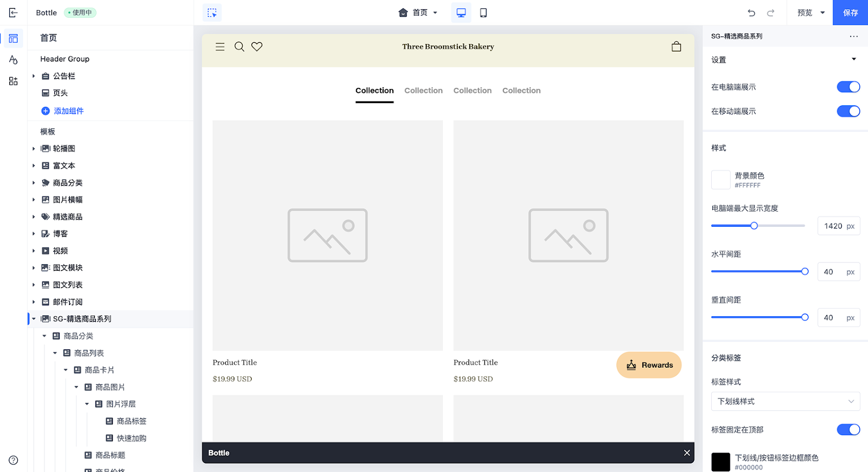
Task: Collapse the 商品列表 node
Action: (x=55, y=353)
